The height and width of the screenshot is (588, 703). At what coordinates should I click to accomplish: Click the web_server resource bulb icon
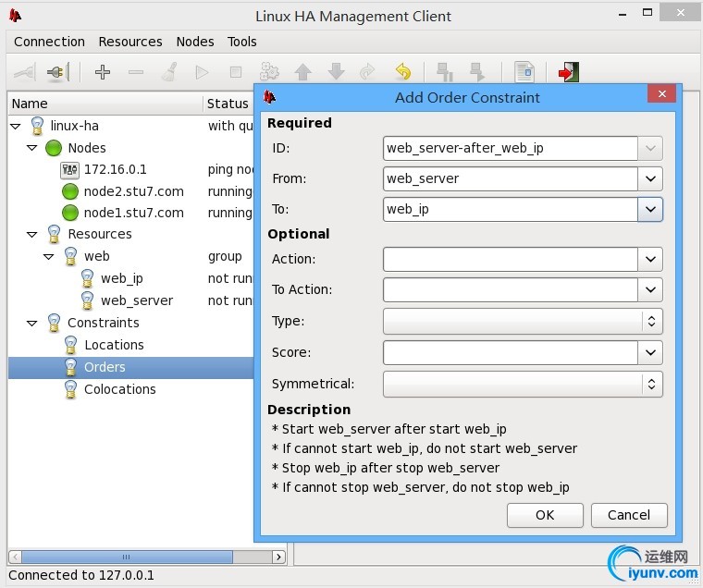[x=88, y=300]
